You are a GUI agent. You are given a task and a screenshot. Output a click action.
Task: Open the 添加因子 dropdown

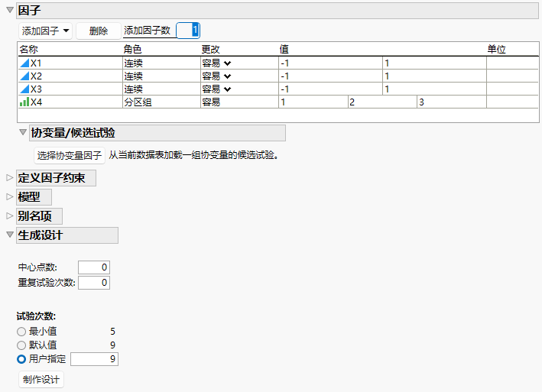tap(45, 31)
